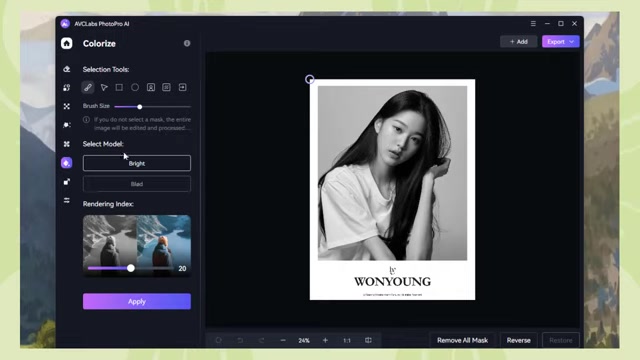Zoom in with the plus icon
640x360 pixels.
click(325, 340)
